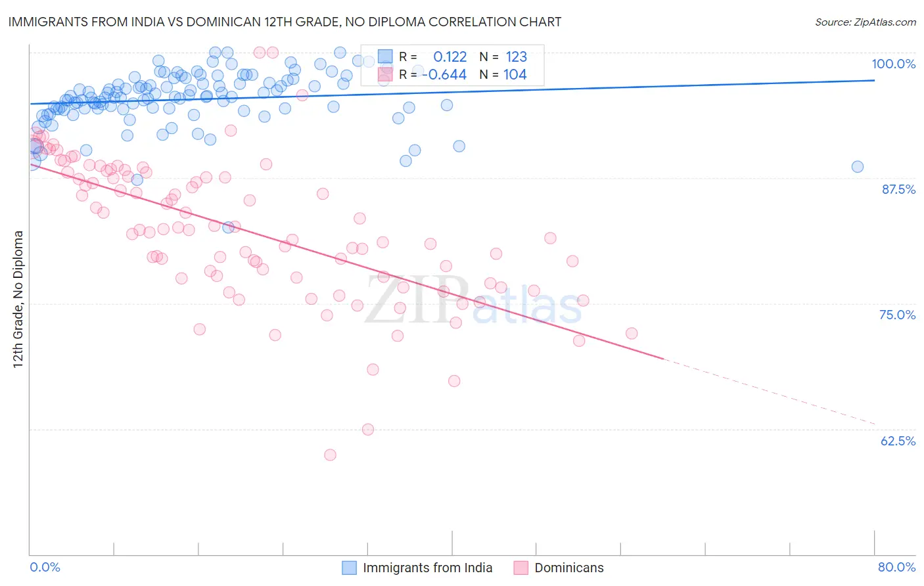Click the N = 123 count

pyautogui.click(x=503, y=56)
